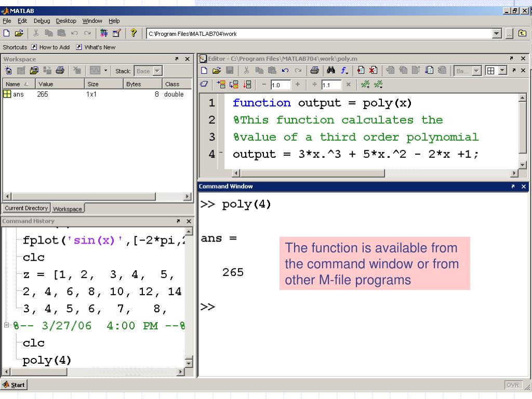Evaluate cell and advance
This screenshot has height=399, width=532.
click(x=234, y=85)
